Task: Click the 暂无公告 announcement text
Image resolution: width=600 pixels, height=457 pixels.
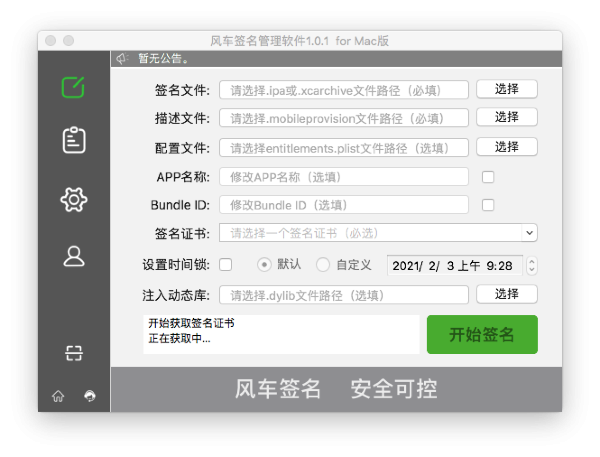Action: click(163, 59)
